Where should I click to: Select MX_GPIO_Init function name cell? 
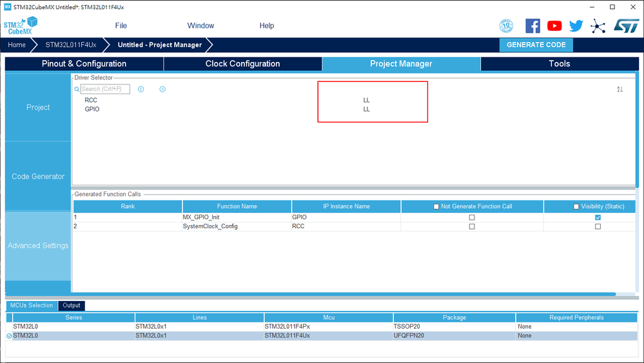point(237,217)
